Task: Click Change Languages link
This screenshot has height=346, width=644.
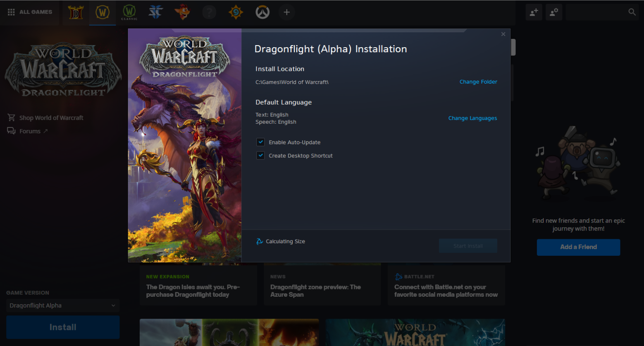Action: 472,118
